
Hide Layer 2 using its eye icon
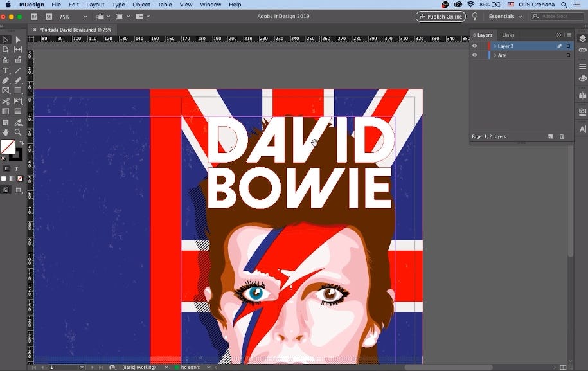[475, 46]
